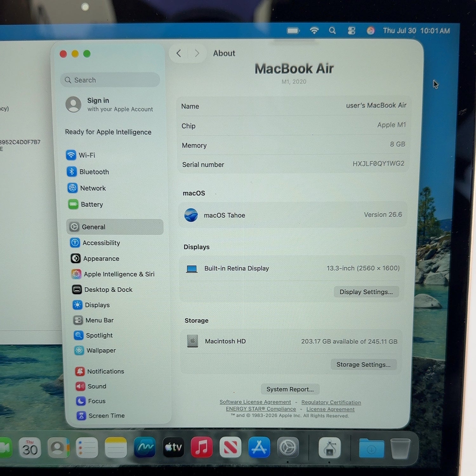
Task: Open Menu Bar settings
Action: tap(94, 320)
